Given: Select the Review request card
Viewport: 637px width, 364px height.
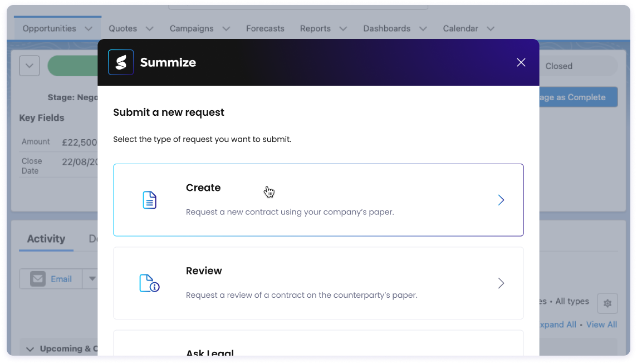Looking at the screenshot, I should (318, 283).
